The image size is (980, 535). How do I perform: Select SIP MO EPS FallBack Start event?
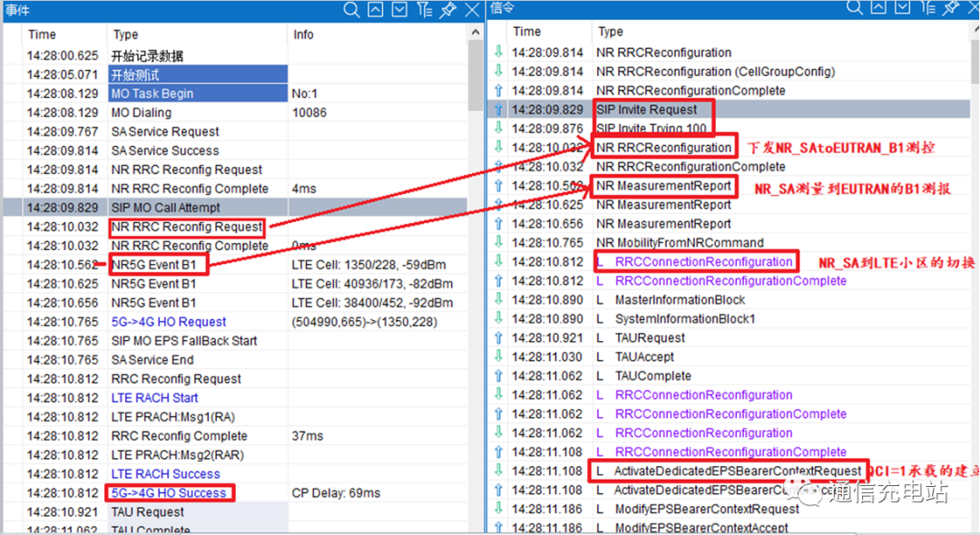coord(183,341)
